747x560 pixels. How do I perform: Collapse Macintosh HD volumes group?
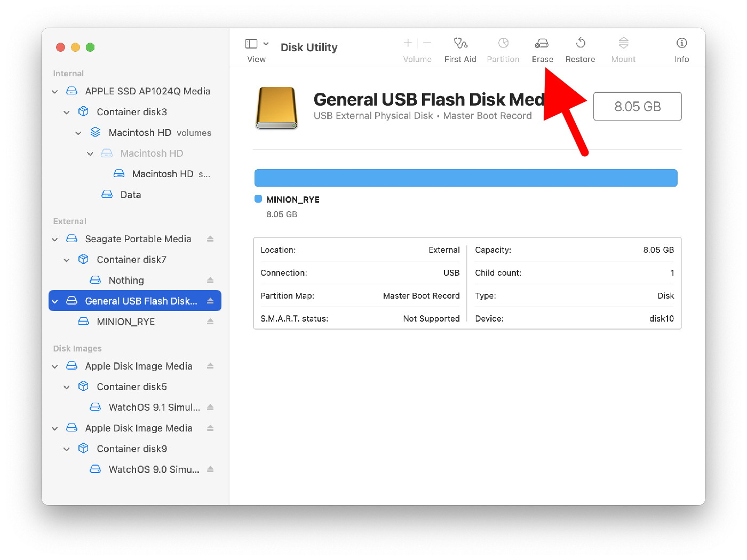(78, 133)
